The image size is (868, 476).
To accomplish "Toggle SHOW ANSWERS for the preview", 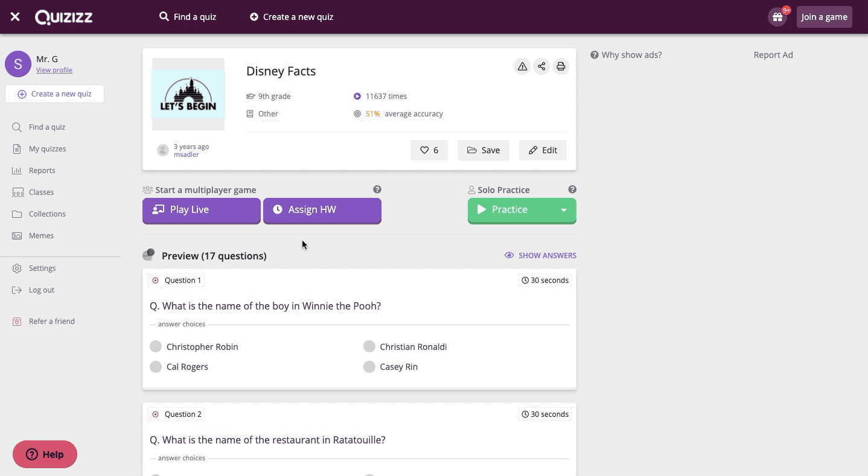I will [x=540, y=255].
